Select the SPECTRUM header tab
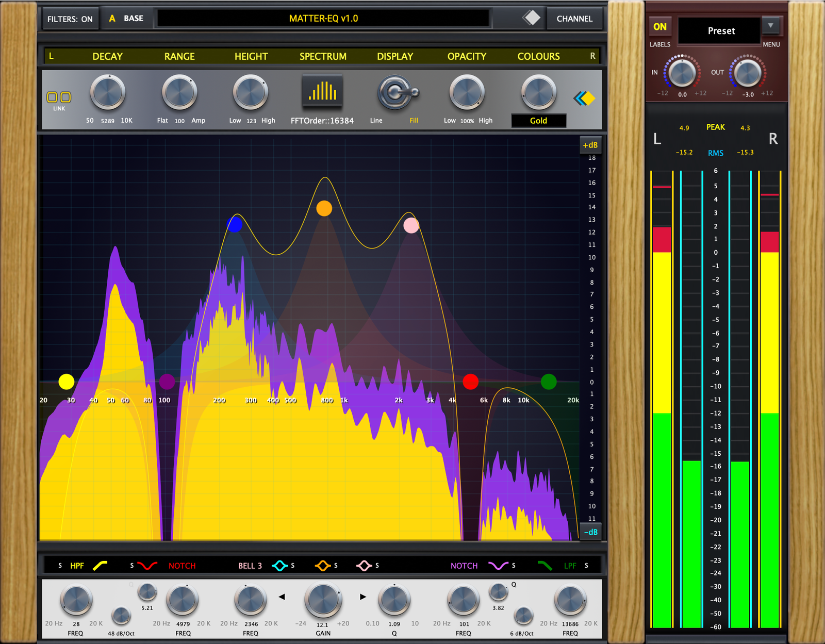The image size is (825, 644). (323, 56)
